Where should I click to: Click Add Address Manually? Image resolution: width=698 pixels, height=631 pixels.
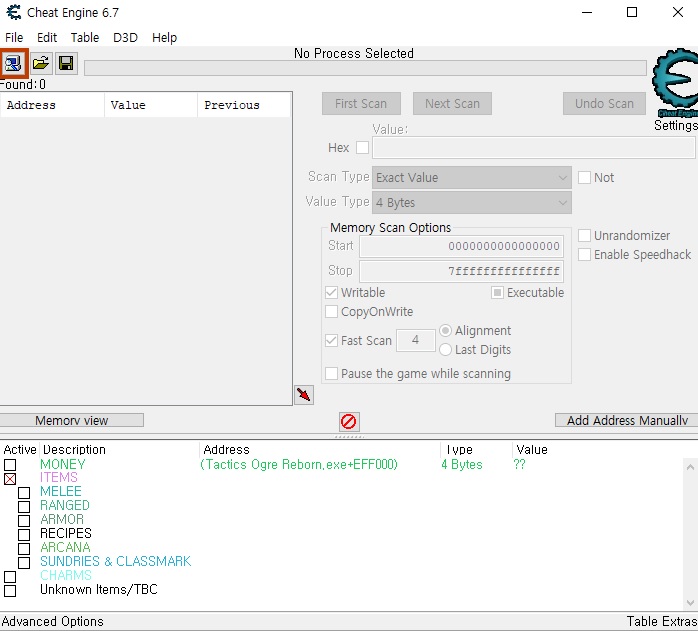(x=627, y=420)
